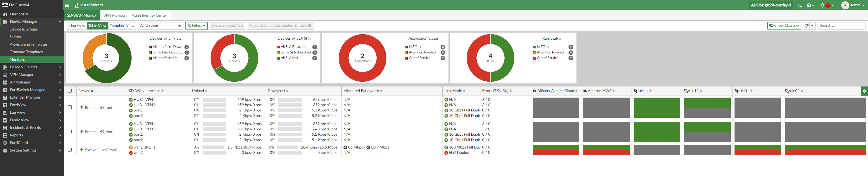The width and height of the screenshot is (868, 176).
Task: Switch to Map View
Action: 76,25
